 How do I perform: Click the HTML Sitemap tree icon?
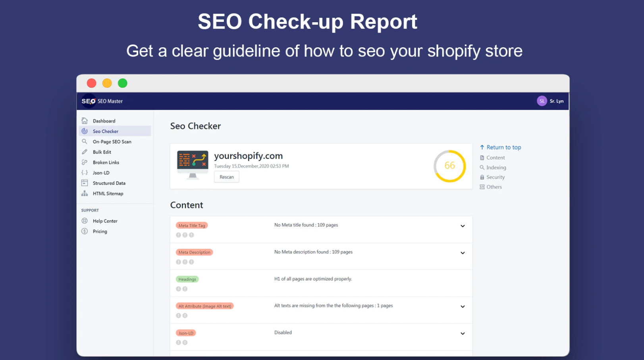click(x=85, y=194)
